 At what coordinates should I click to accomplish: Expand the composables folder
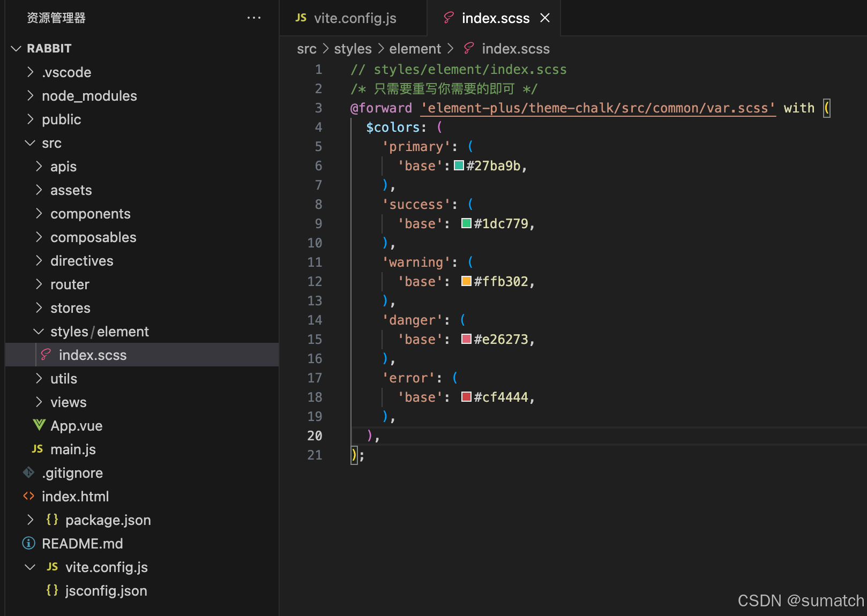tap(39, 237)
